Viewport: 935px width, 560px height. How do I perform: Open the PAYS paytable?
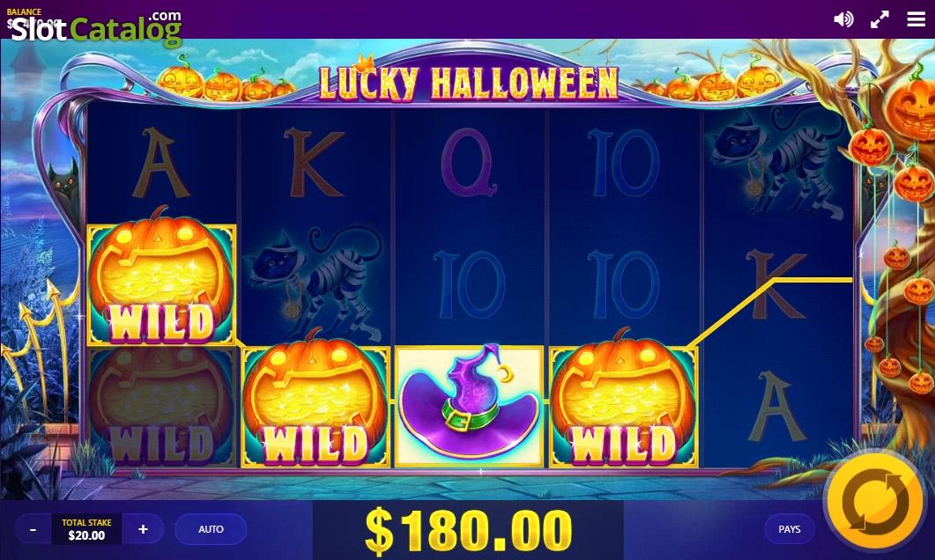tap(789, 529)
